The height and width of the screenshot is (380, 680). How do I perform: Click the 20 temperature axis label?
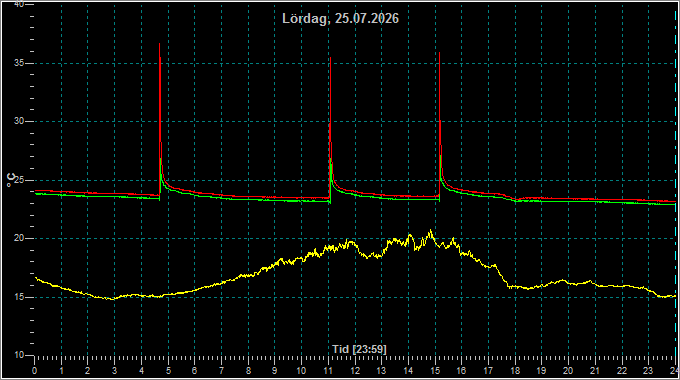tap(19, 238)
